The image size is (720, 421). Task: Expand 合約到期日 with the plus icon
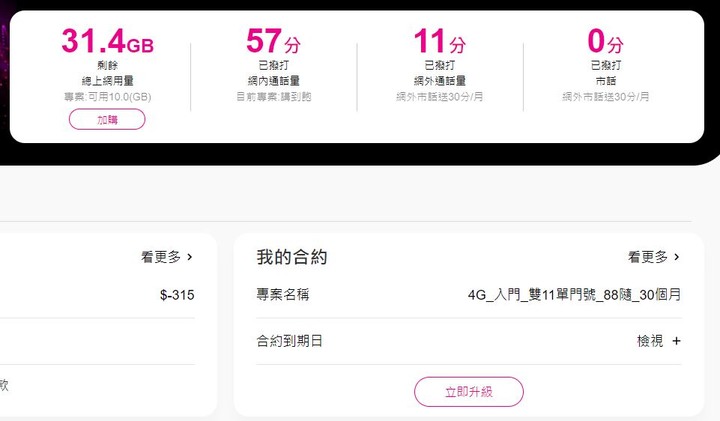point(676,341)
